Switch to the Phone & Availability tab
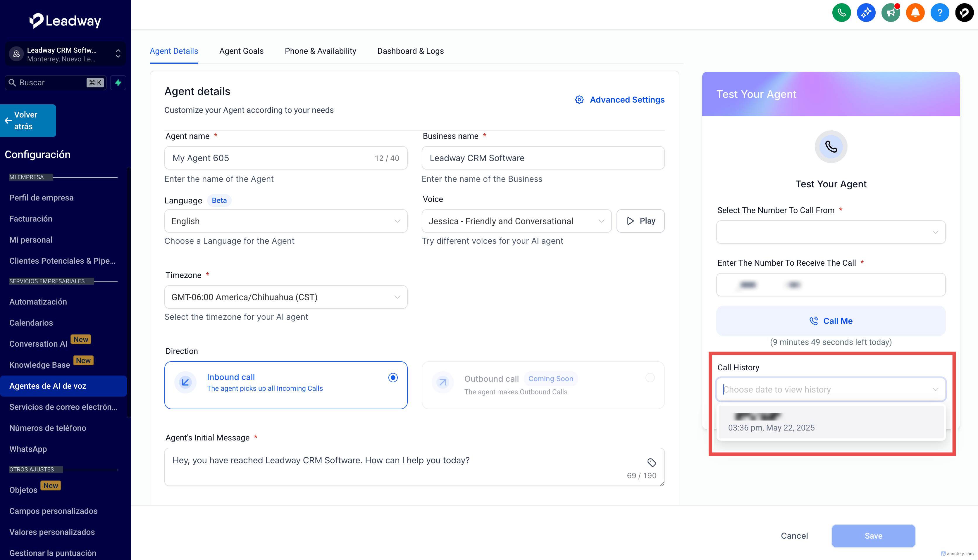 [x=320, y=51]
